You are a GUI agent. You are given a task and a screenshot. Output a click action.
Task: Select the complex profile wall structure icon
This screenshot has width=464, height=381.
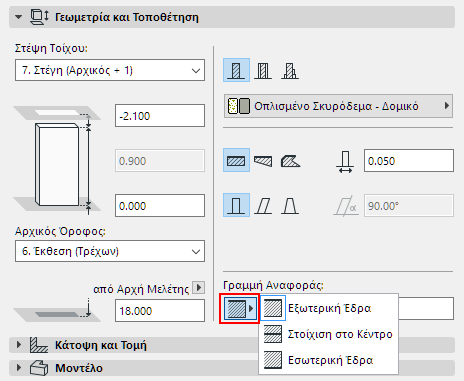290,70
